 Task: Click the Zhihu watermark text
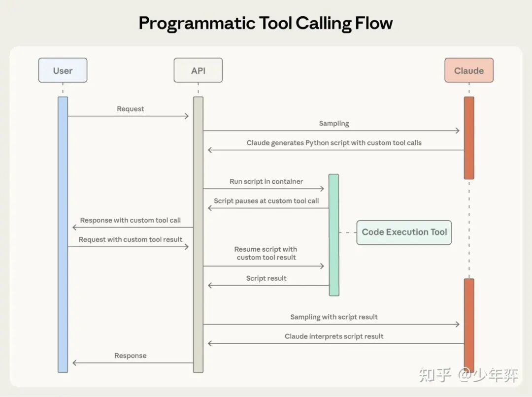pyautogui.click(x=468, y=375)
